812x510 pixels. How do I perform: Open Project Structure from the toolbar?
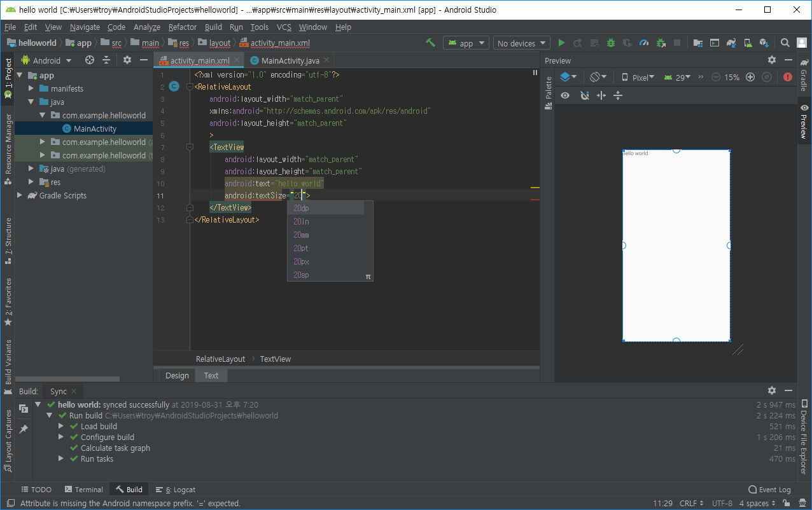(698, 43)
